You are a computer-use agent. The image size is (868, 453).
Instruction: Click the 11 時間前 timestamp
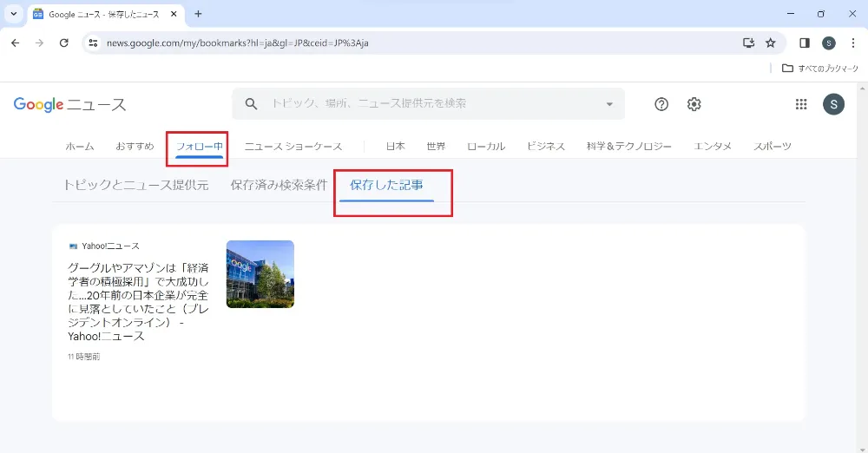[84, 357]
